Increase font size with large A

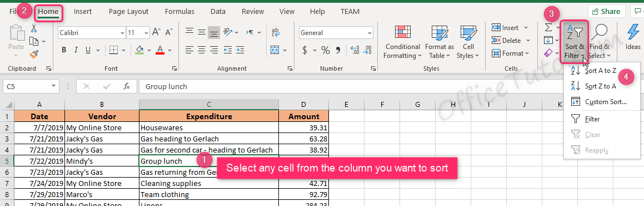[x=157, y=32]
